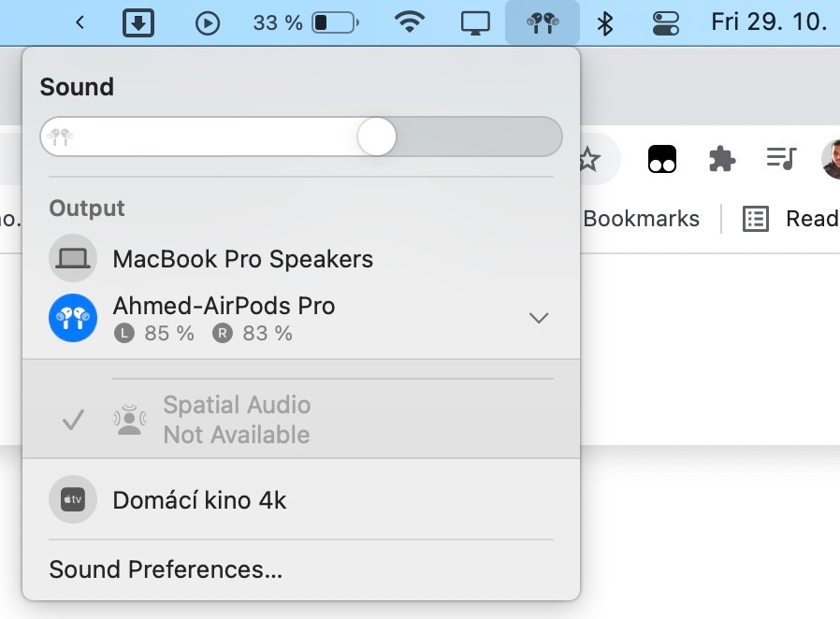Viewport: 840px width, 619px height.
Task: Click the play circle menu bar icon
Action: click(208, 23)
